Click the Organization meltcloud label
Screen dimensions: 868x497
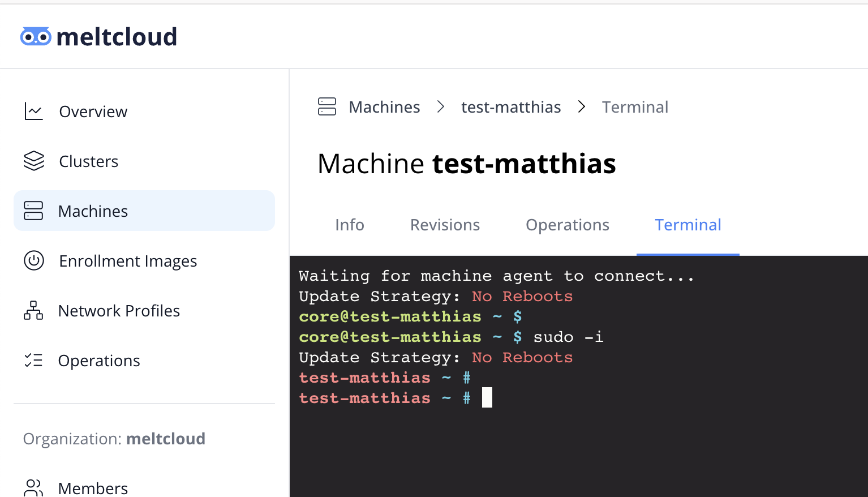click(x=114, y=439)
